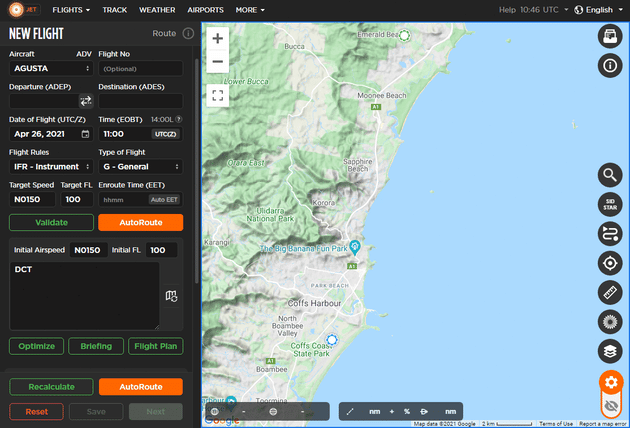
Task: Click the ADV link beside Aircraft
Action: pos(84,54)
